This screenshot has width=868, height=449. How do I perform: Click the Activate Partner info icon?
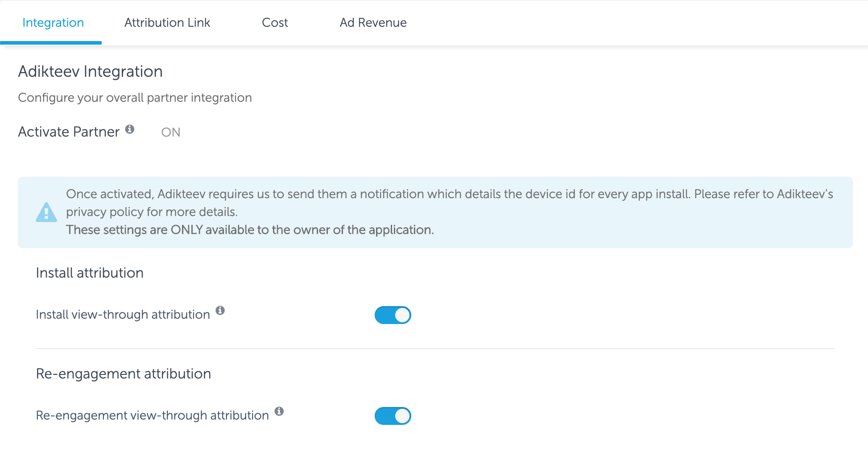[130, 129]
